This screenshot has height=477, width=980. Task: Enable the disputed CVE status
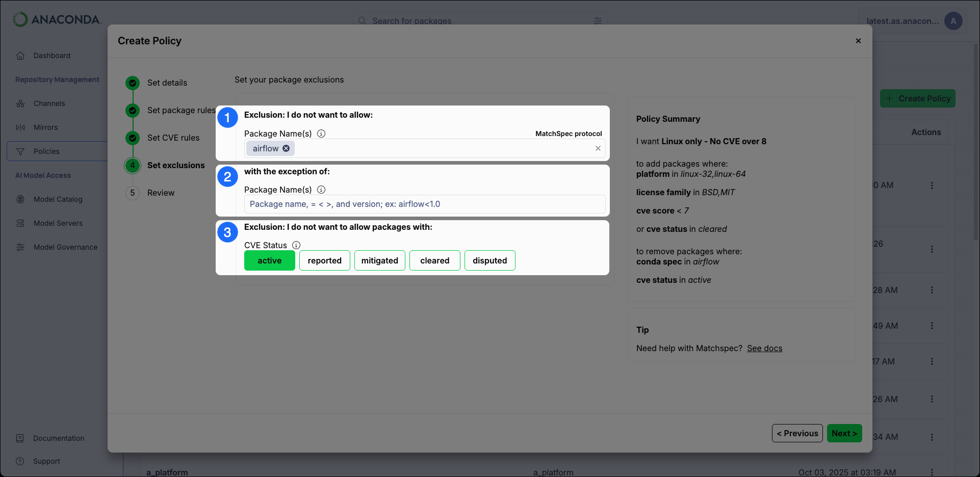coord(489,260)
